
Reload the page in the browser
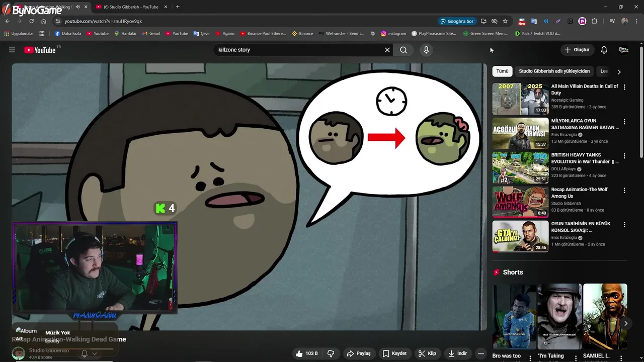point(31,21)
